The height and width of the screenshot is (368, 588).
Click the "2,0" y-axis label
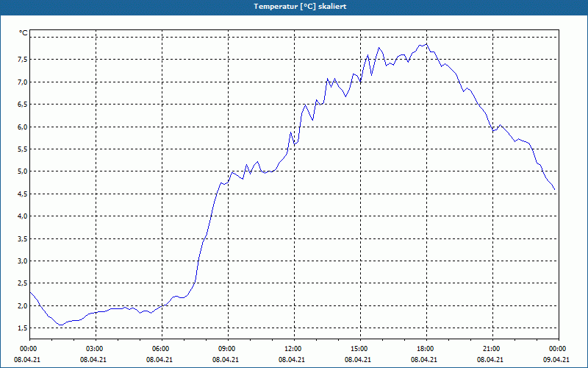pos(23,305)
